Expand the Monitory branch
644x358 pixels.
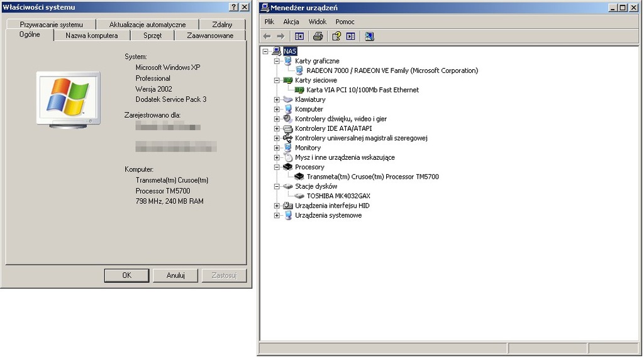[277, 148]
